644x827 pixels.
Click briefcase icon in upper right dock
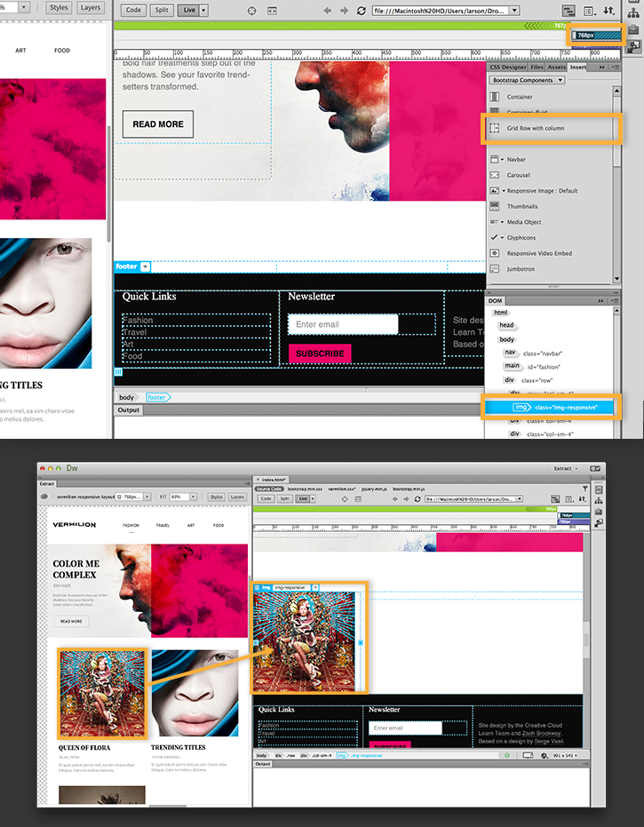pos(633,29)
